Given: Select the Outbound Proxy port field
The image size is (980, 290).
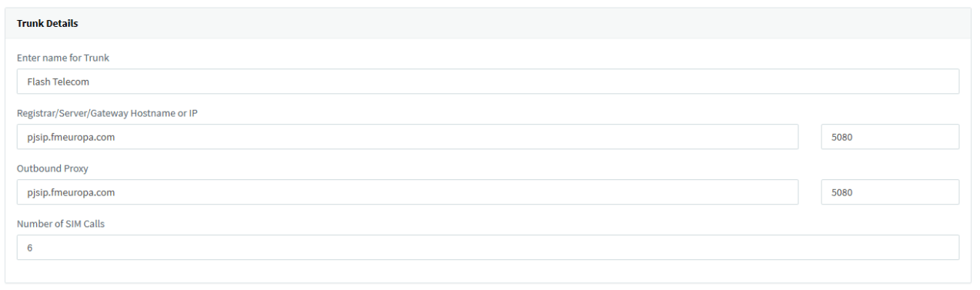Looking at the screenshot, I should pos(890,192).
